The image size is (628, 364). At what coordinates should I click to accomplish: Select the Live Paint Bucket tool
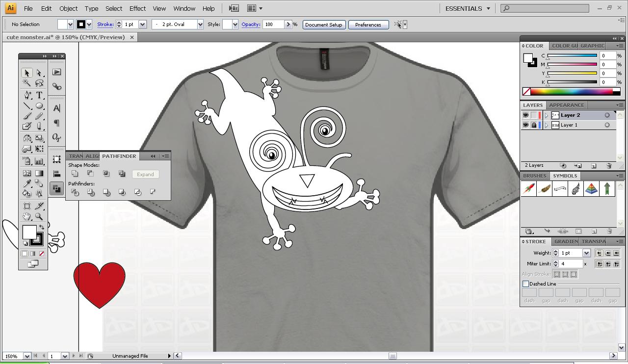27,194
